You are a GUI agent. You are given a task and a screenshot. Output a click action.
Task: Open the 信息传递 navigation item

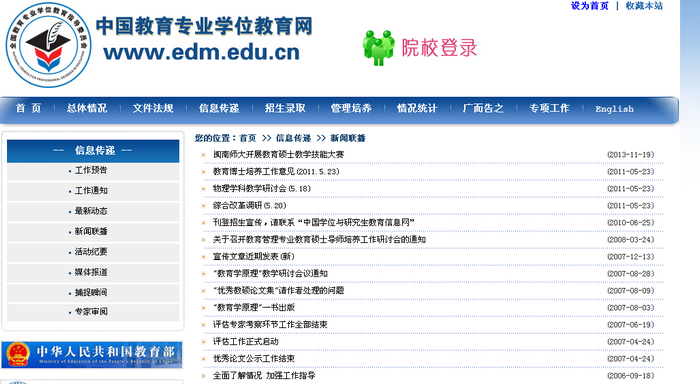(219, 108)
